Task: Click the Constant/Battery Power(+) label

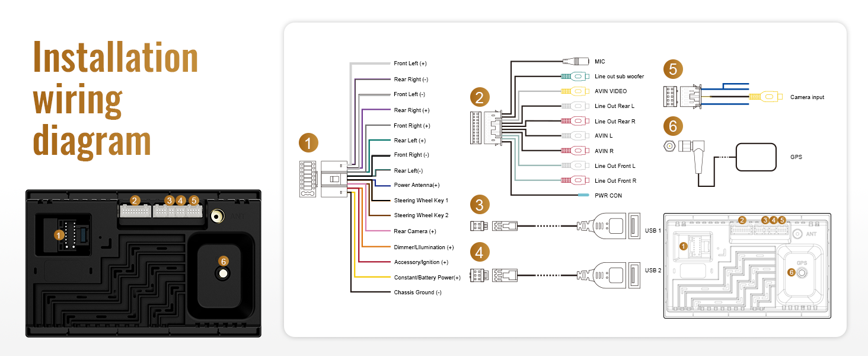Action: [x=427, y=278]
